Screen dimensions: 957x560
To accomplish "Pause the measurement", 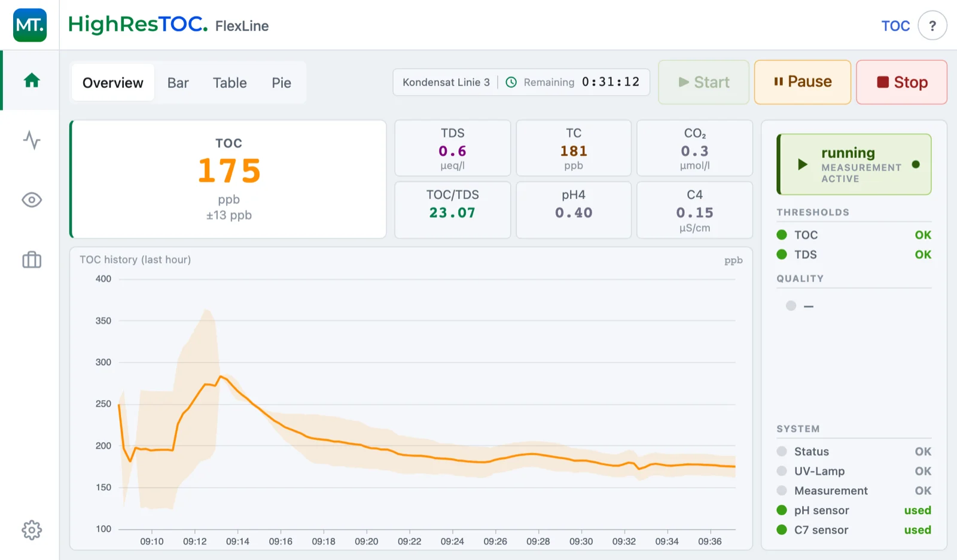I will pyautogui.click(x=803, y=82).
